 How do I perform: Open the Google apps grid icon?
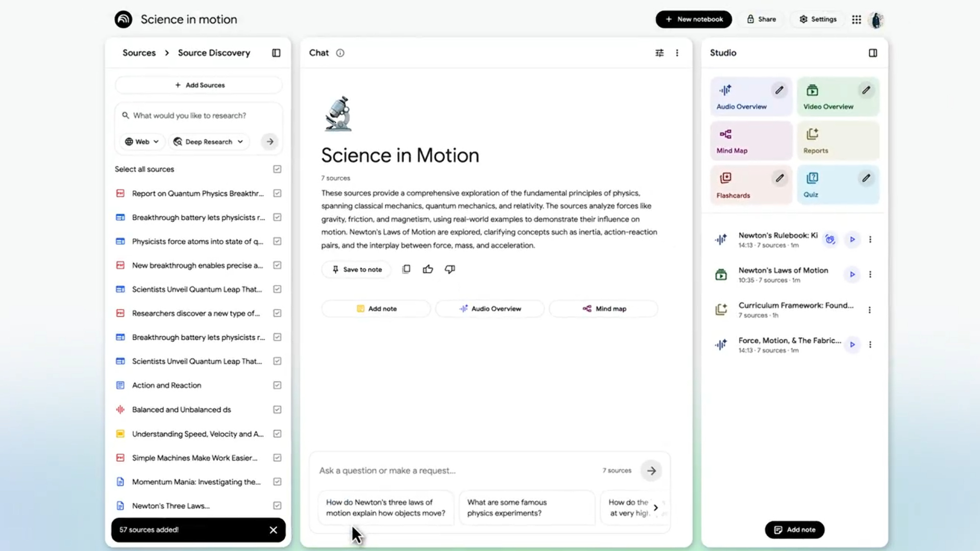click(x=856, y=19)
